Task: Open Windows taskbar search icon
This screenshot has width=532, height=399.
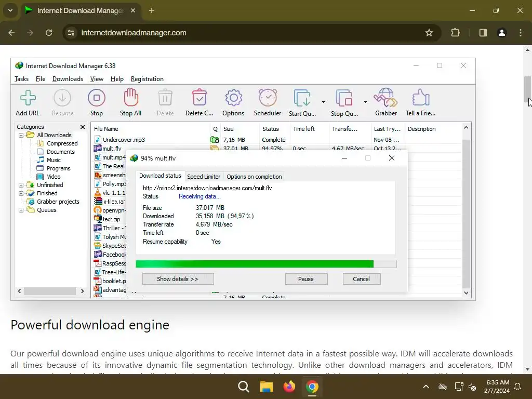Action: [x=244, y=387]
